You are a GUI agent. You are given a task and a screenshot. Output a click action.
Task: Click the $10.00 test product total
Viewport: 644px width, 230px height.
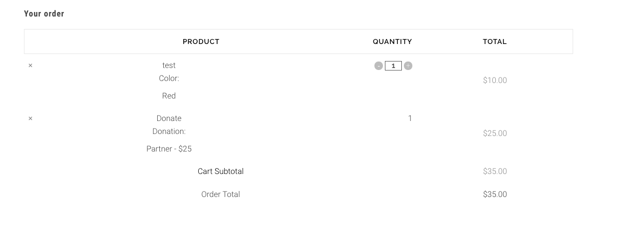pyautogui.click(x=495, y=80)
